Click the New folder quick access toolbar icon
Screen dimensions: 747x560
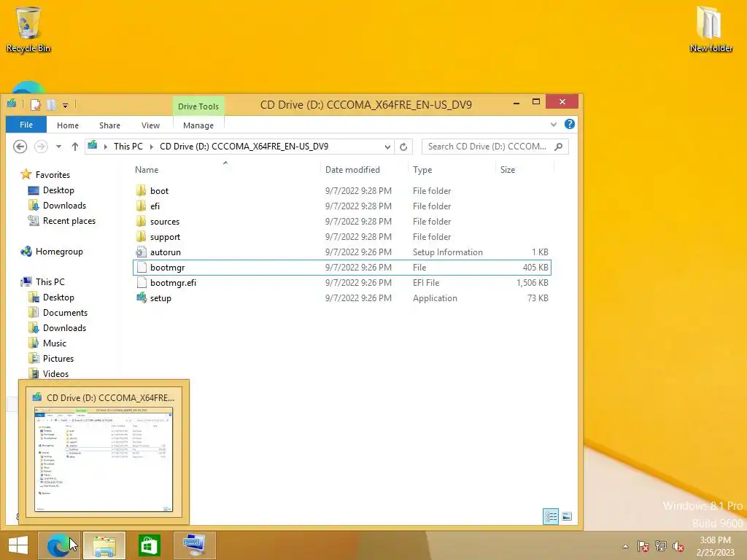click(x=51, y=104)
